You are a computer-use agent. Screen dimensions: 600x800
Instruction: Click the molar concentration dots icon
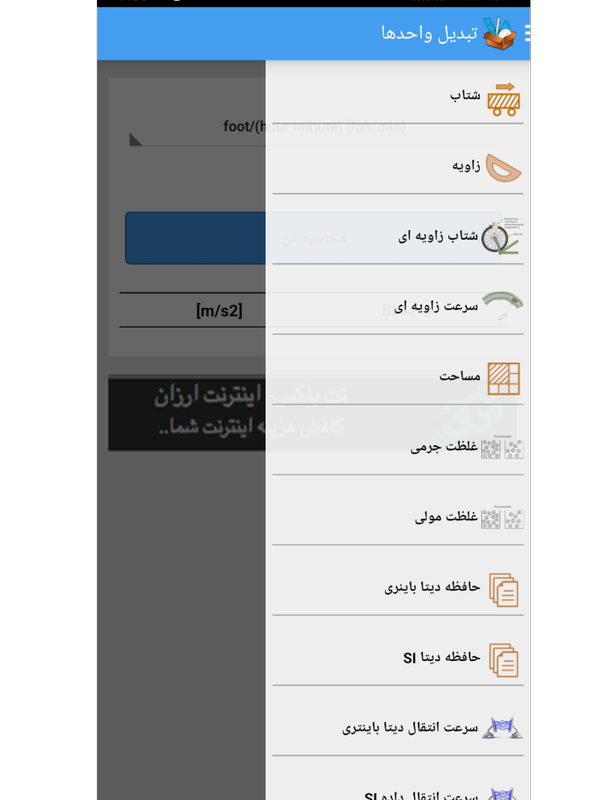(x=503, y=518)
